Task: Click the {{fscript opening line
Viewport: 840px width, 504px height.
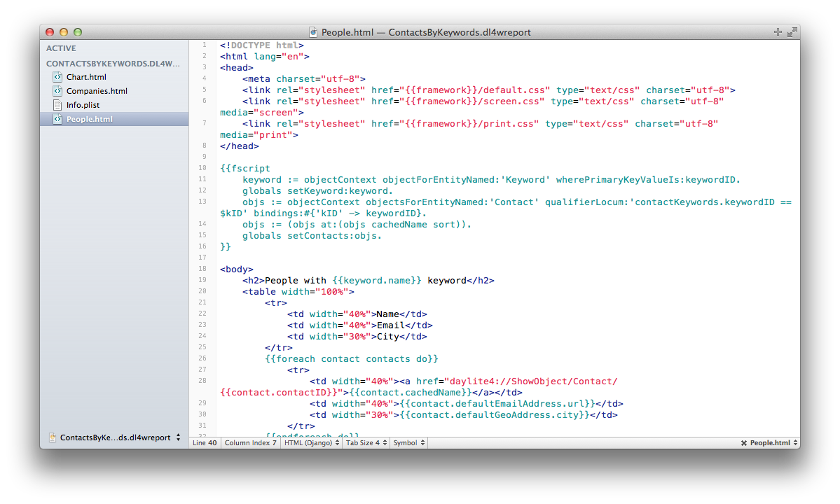Action: click(245, 169)
